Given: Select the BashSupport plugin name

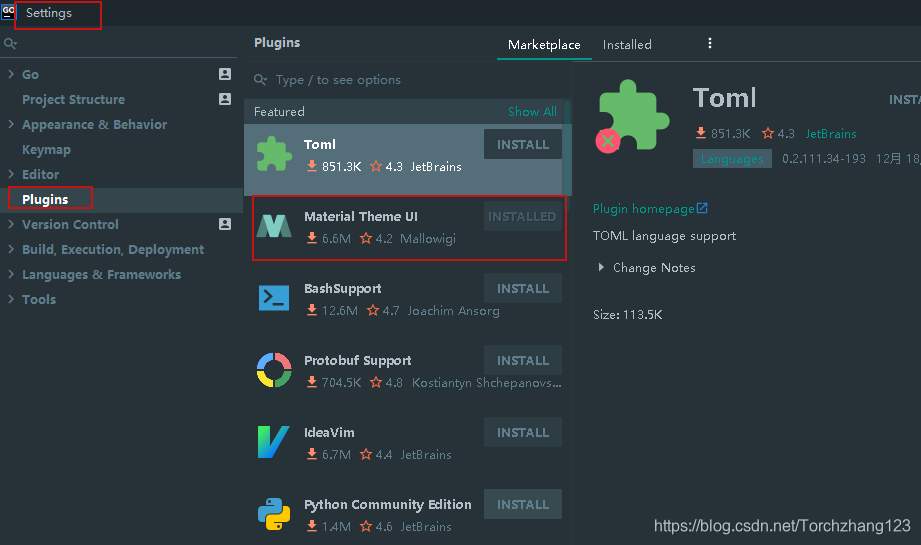Looking at the screenshot, I should click(342, 288).
